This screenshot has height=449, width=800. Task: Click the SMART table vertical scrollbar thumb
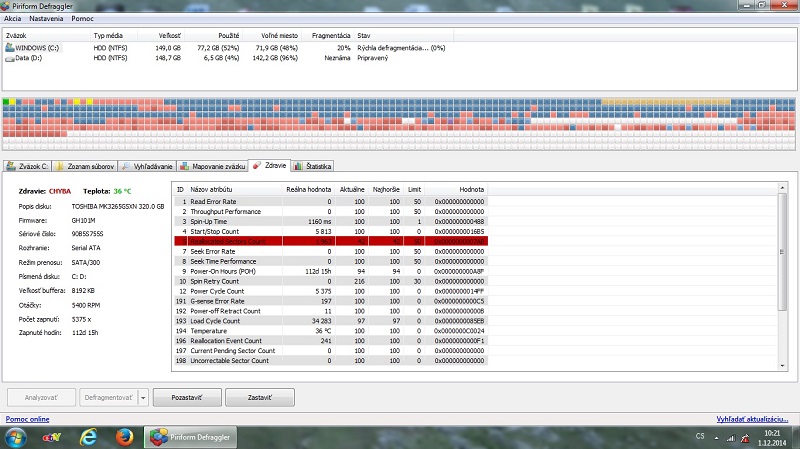(783, 252)
